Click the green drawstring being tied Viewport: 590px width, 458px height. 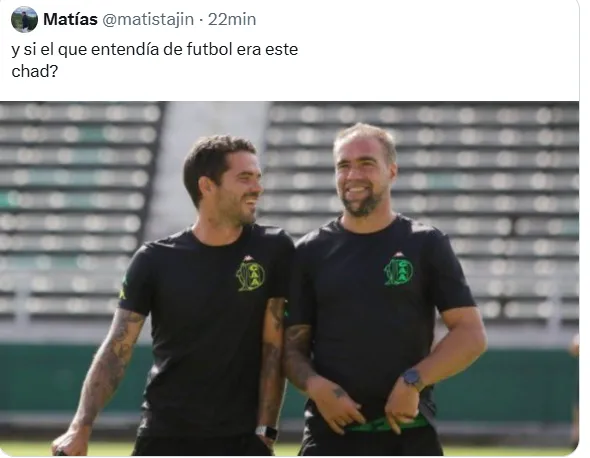387,424
